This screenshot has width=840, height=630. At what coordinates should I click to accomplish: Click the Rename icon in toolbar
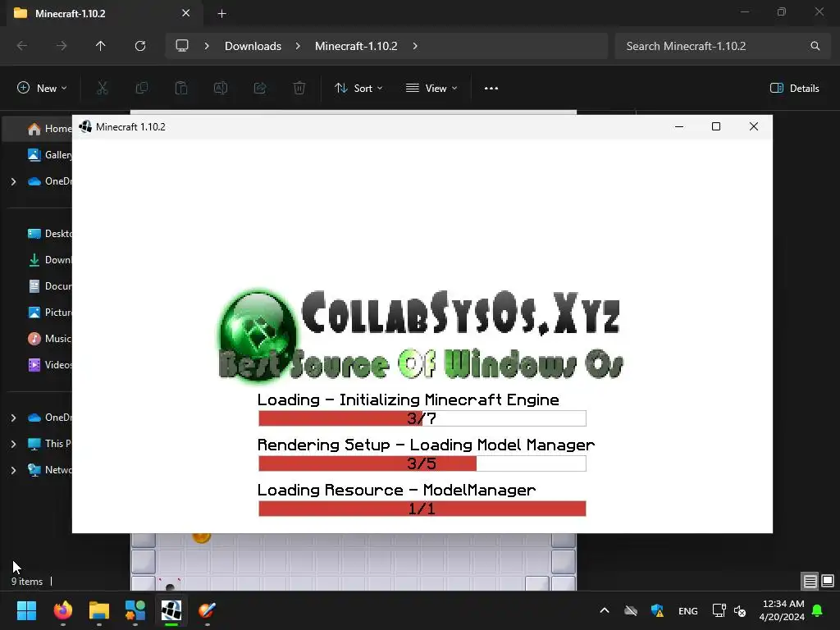click(x=221, y=88)
